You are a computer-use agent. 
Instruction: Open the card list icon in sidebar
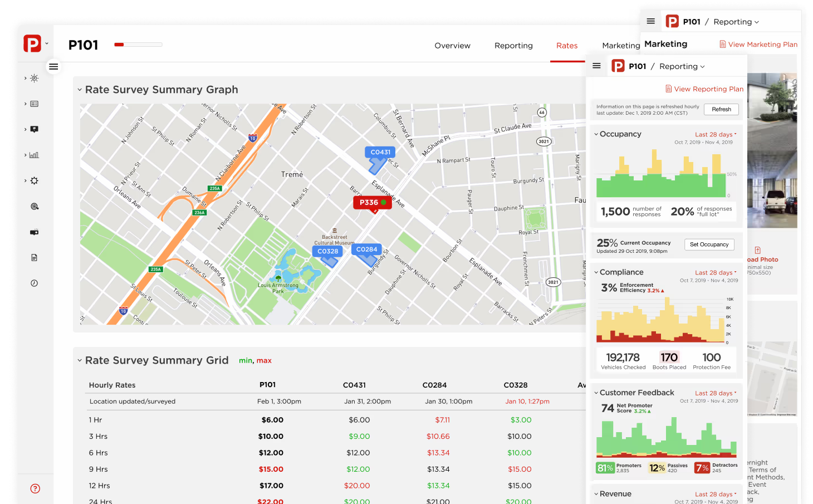coord(34,104)
